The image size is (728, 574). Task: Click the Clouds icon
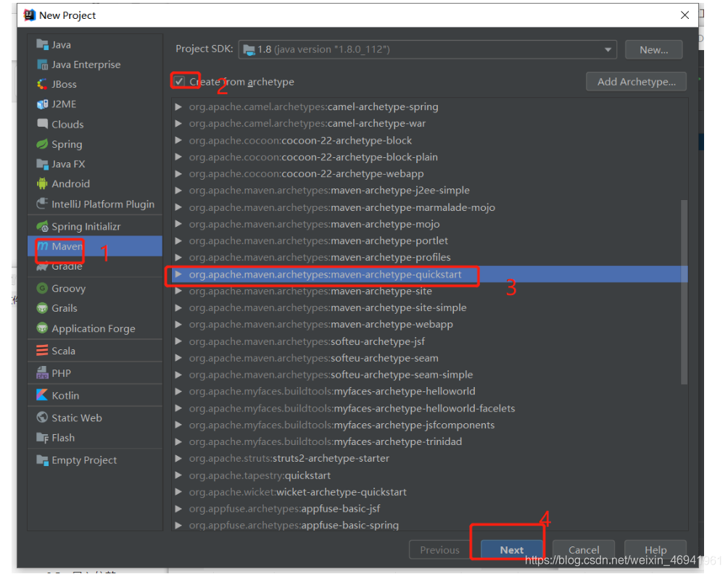coord(42,124)
